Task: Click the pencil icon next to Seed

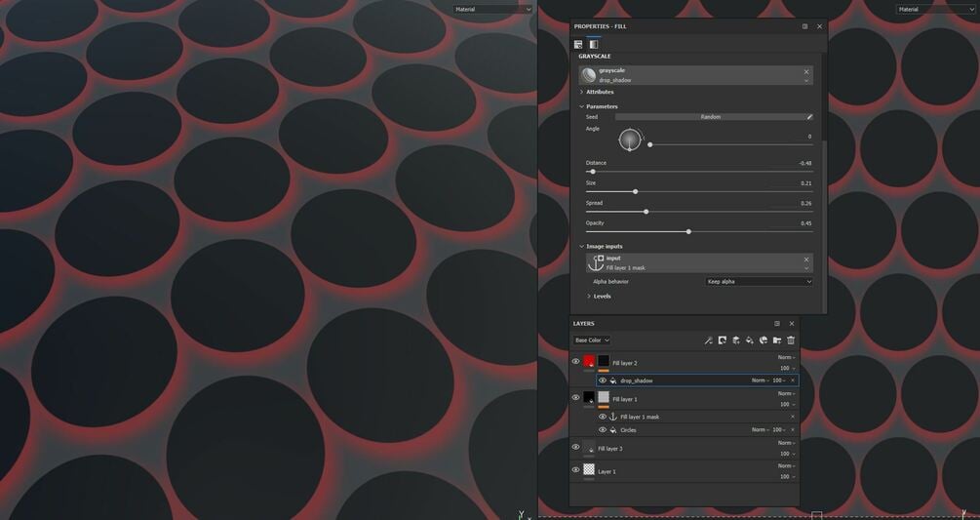Action: (809, 117)
